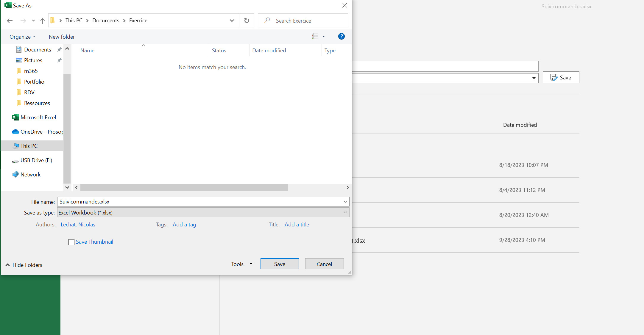644x335 pixels.
Task: Select Microsoft Excel in the sidebar
Action: (38, 117)
